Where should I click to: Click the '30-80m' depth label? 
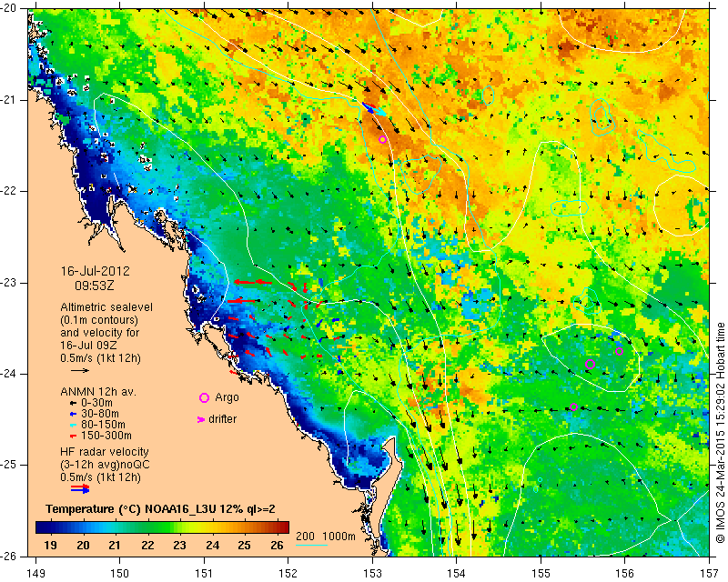tap(100, 414)
